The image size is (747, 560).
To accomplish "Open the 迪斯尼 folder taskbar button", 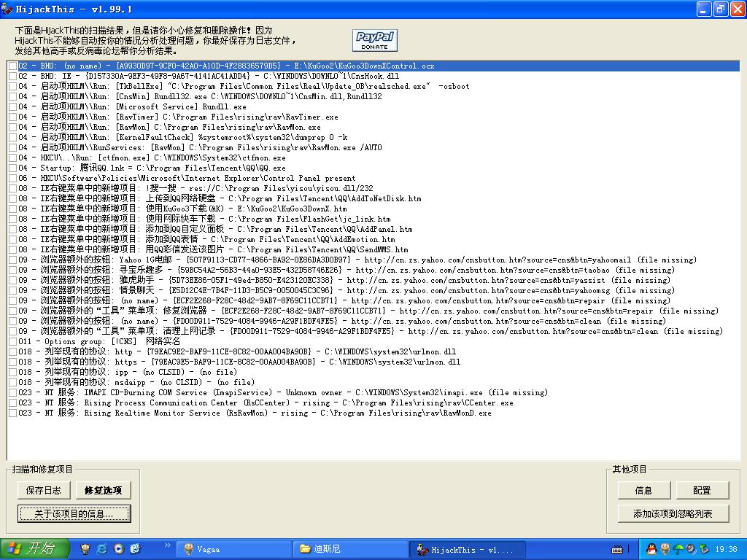I will (x=350, y=550).
